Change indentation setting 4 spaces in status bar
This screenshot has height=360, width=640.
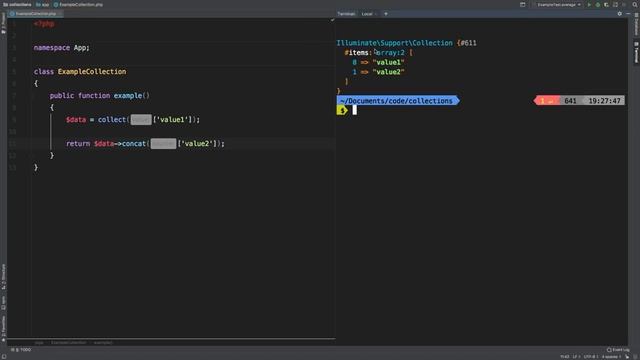(x=611, y=357)
